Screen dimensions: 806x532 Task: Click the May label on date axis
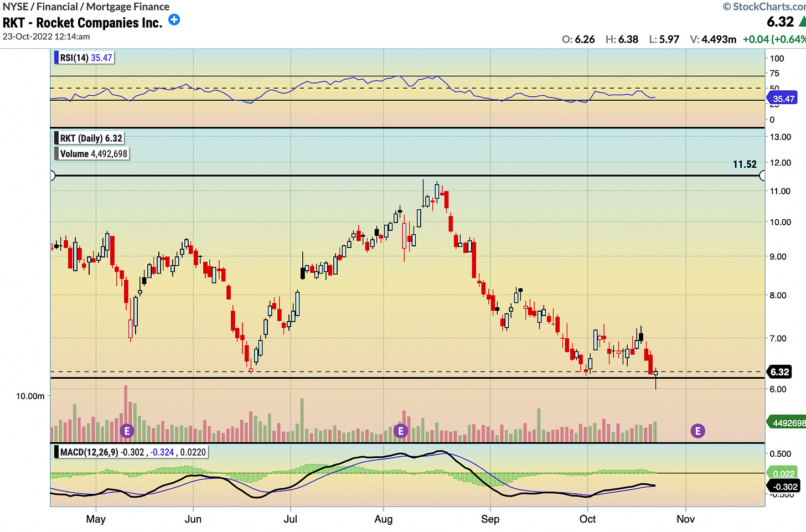(x=96, y=519)
